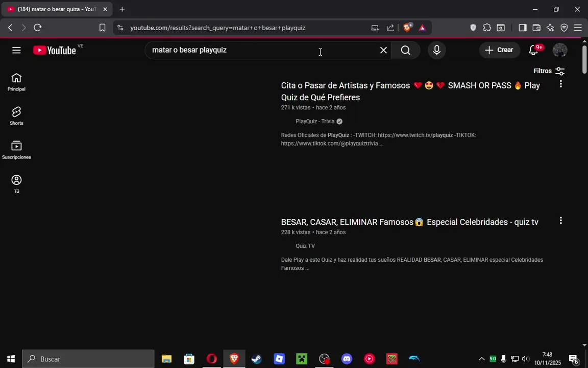Open Steam from taskbar
Viewport: 588px width, 368px height.
pos(257,359)
